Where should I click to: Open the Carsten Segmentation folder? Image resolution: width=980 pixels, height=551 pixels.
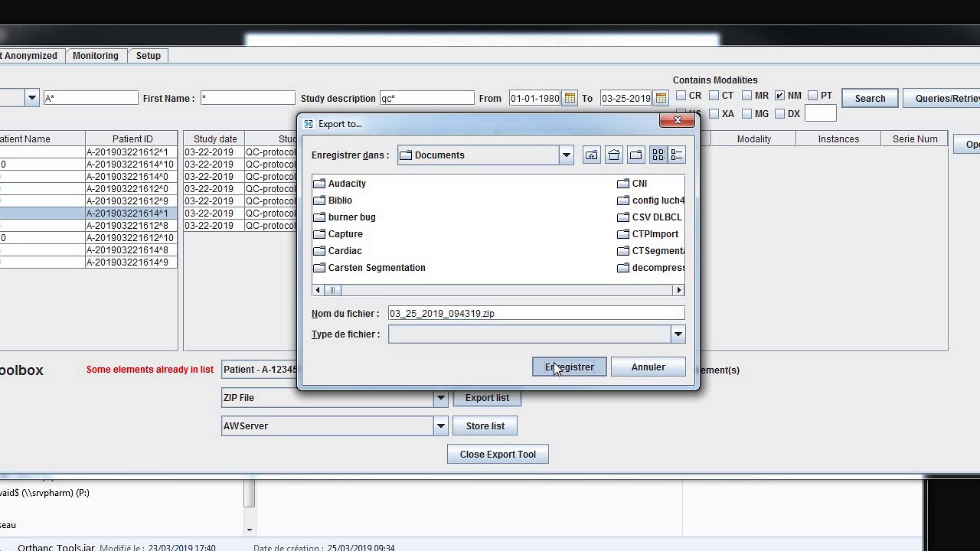point(369,268)
